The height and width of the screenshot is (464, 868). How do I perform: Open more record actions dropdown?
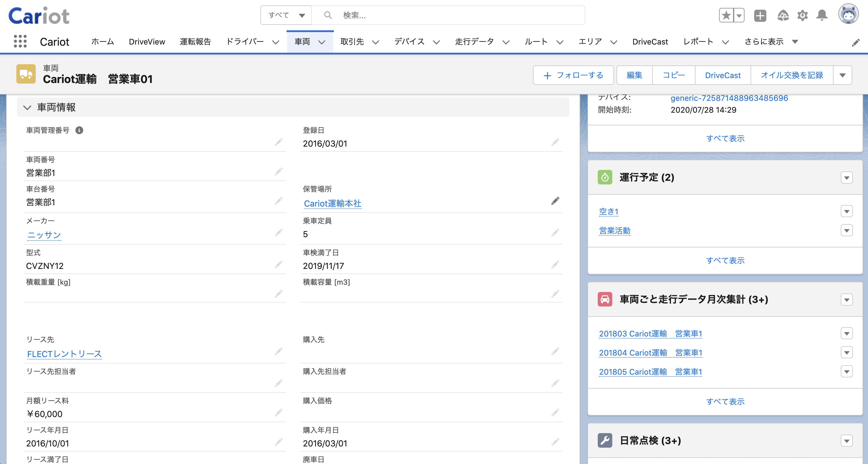point(842,75)
